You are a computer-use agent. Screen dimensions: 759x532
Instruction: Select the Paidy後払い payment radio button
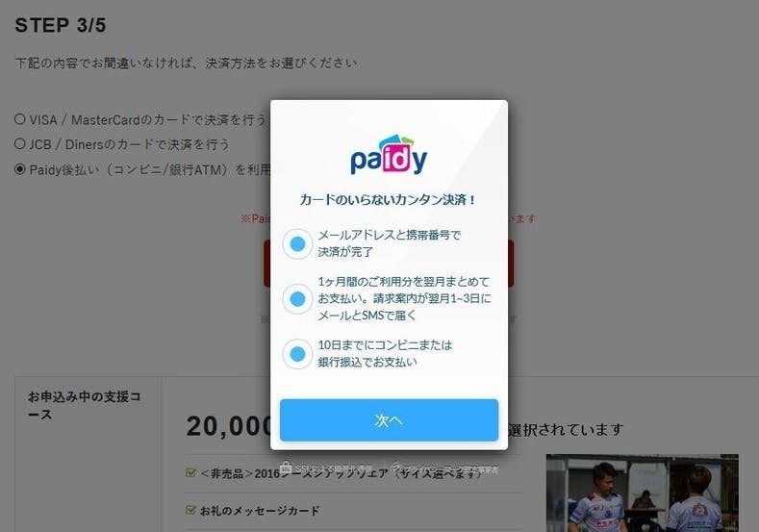[20, 169]
